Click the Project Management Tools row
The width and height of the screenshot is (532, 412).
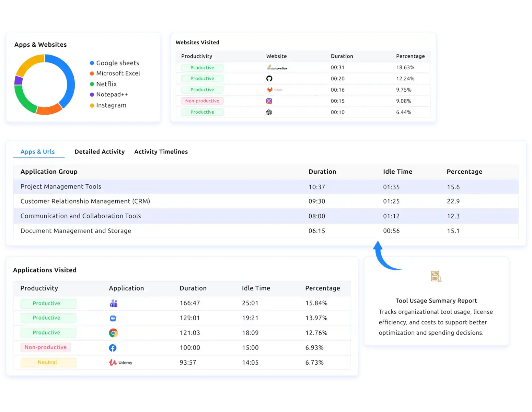(60, 186)
